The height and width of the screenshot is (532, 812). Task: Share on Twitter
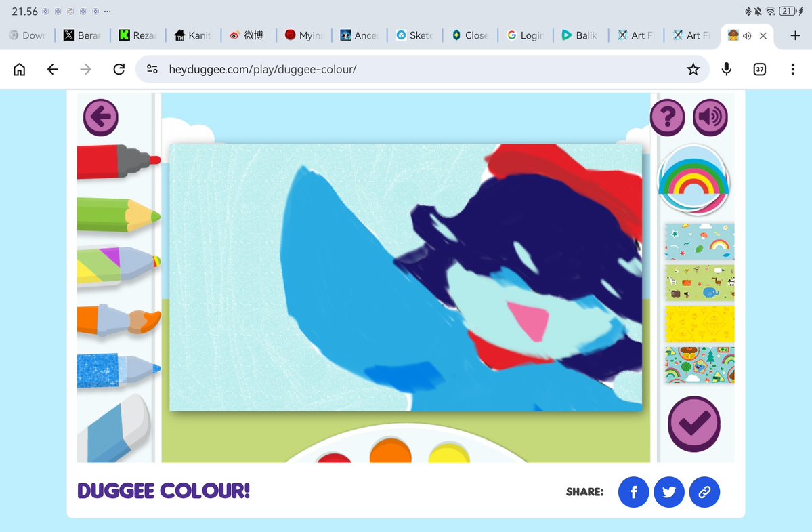[x=669, y=492]
